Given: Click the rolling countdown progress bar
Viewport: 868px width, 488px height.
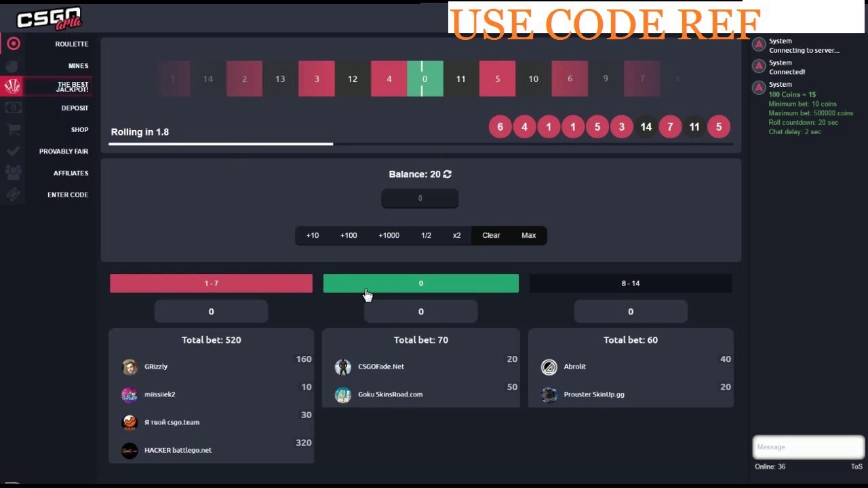Looking at the screenshot, I should point(420,144).
